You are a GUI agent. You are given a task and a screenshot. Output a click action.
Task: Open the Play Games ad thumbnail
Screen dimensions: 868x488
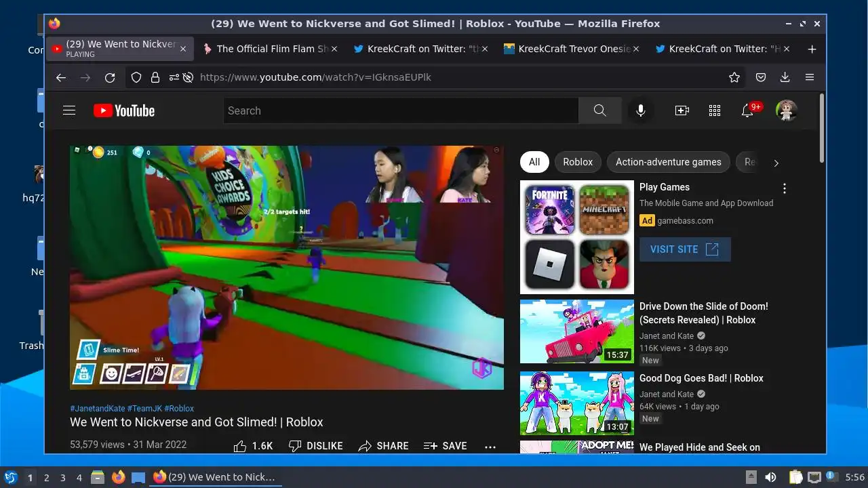(x=577, y=237)
